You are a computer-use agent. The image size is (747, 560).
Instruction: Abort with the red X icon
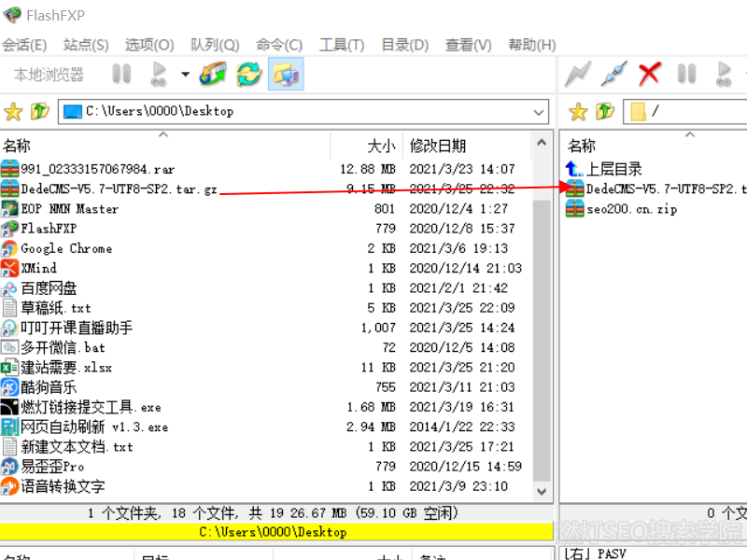[x=649, y=75]
